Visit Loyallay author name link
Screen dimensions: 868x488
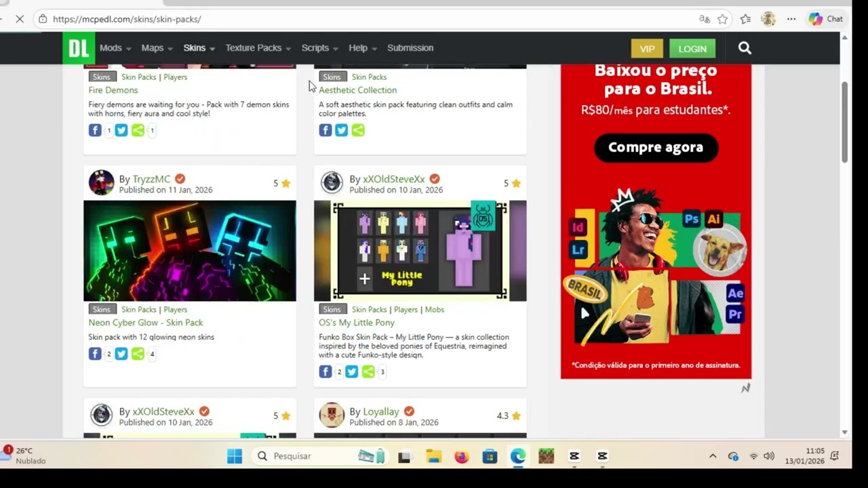(381, 411)
